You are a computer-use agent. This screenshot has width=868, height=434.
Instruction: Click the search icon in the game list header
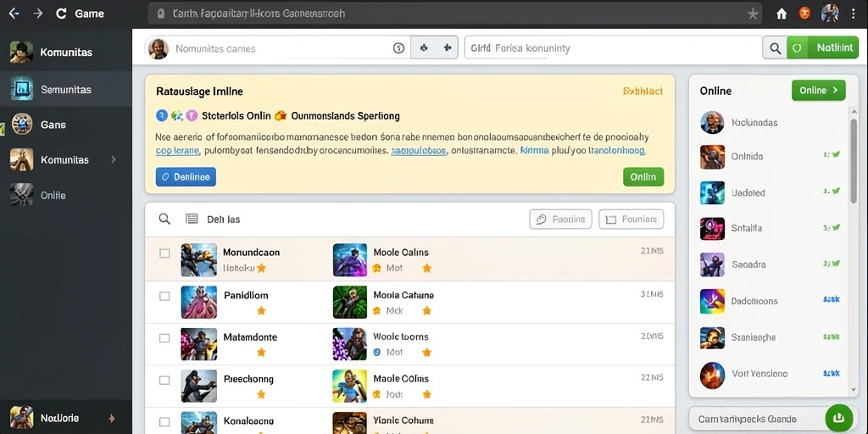click(x=164, y=219)
